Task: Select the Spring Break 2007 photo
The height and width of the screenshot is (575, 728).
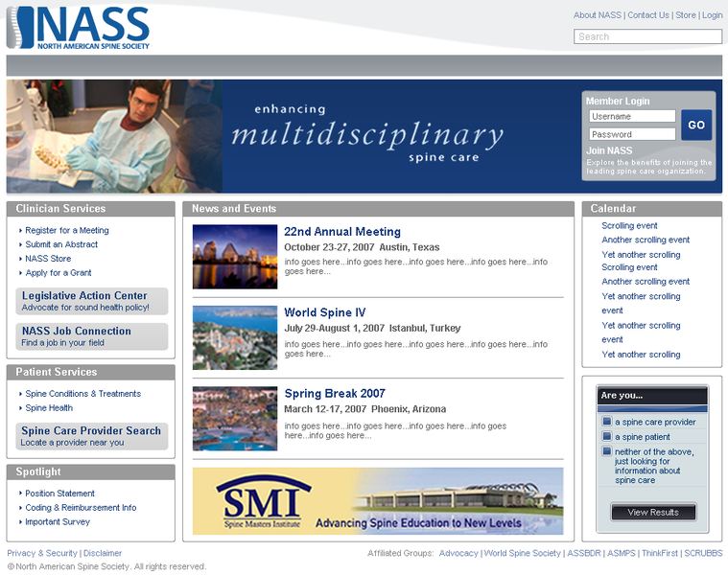Action: [x=235, y=419]
